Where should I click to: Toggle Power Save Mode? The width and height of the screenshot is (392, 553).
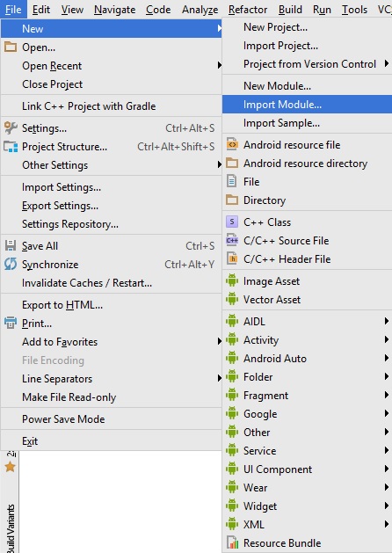coord(63,419)
